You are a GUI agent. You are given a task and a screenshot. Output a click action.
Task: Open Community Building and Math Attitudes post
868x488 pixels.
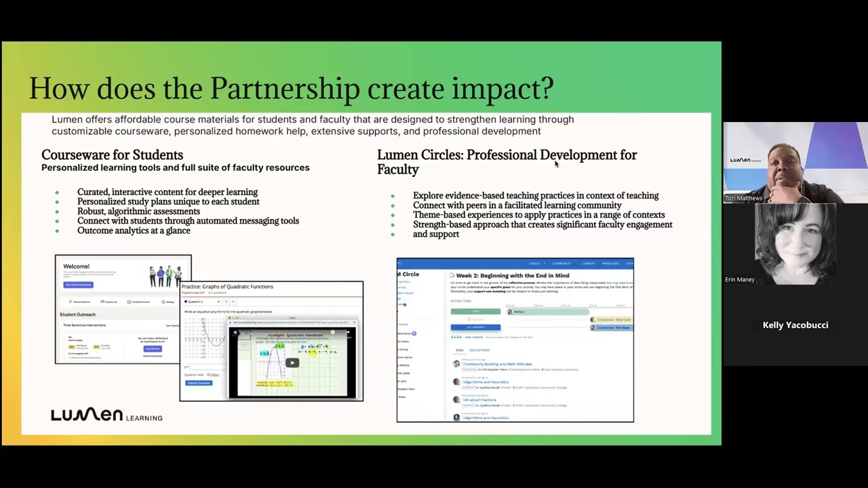point(498,364)
